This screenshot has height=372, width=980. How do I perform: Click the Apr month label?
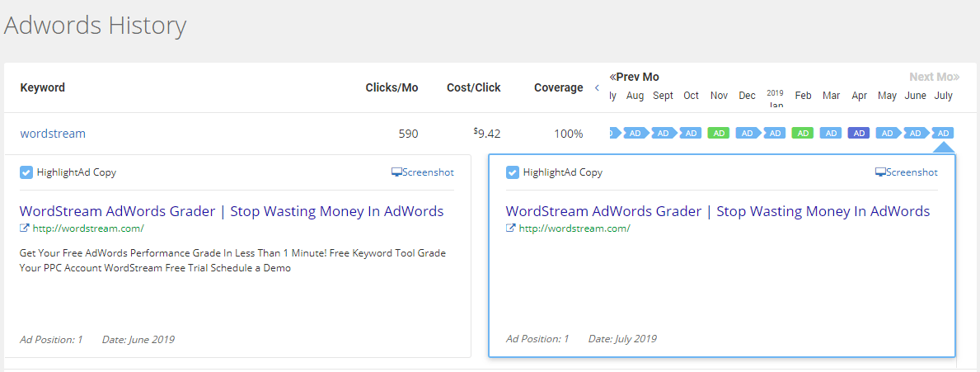860,96
